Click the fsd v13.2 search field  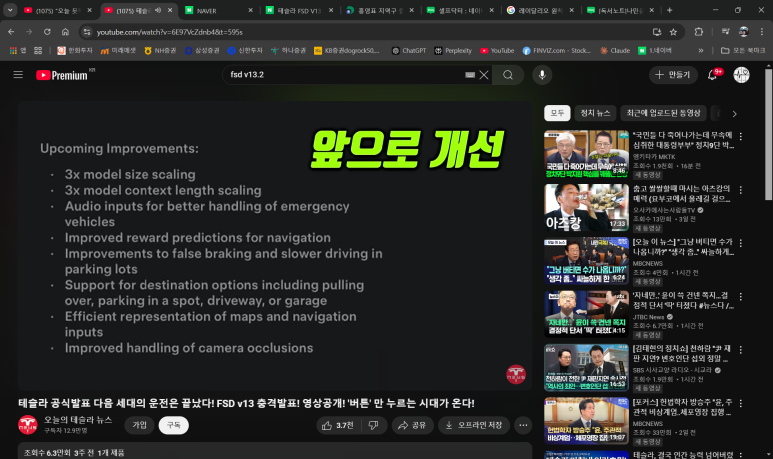(345, 75)
